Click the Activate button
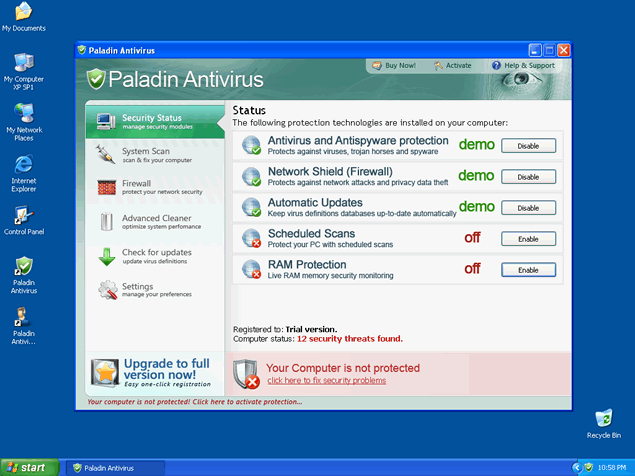 click(x=453, y=66)
